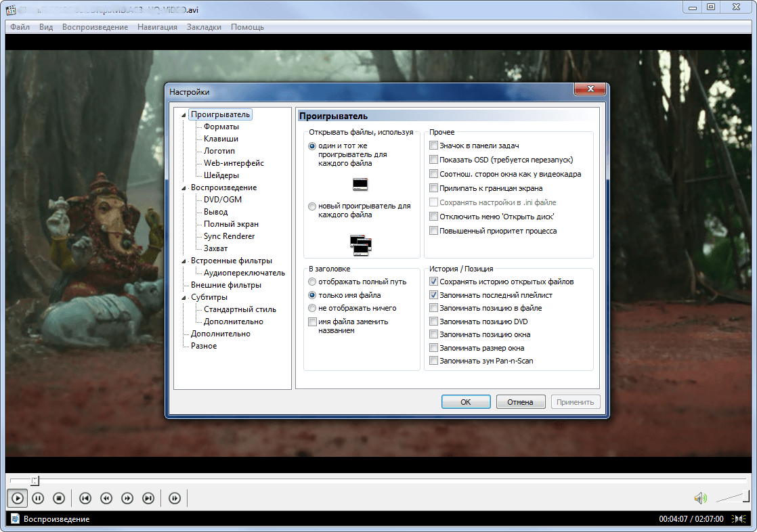This screenshot has height=532, width=757.
Task: Click the Отмена button
Action: click(521, 402)
